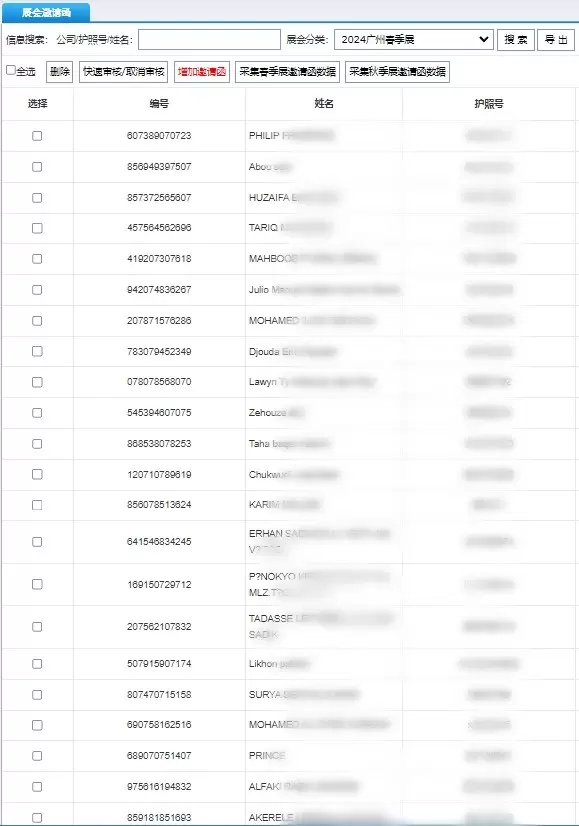This screenshot has width=579, height=826.
Task: Click the 搜索 search button
Action: (516, 40)
